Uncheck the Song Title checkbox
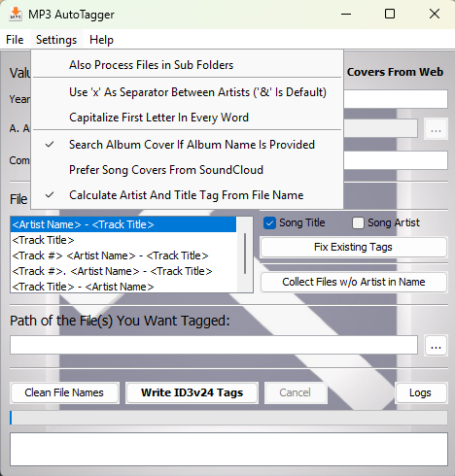 tap(269, 223)
